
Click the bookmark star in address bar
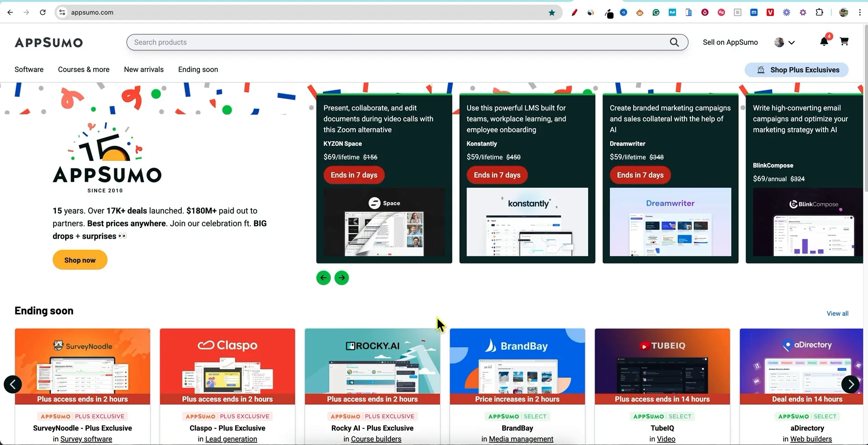pyautogui.click(x=552, y=13)
